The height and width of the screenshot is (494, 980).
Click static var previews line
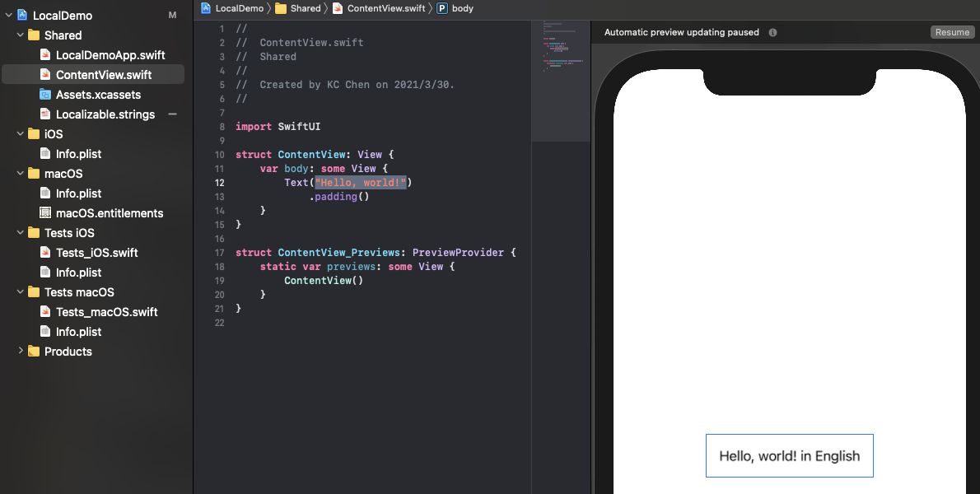(x=357, y=267)
